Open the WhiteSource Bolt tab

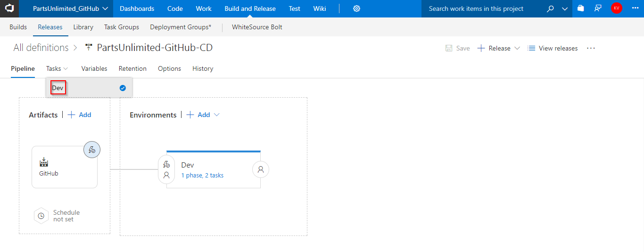click(x=257, y=27)
